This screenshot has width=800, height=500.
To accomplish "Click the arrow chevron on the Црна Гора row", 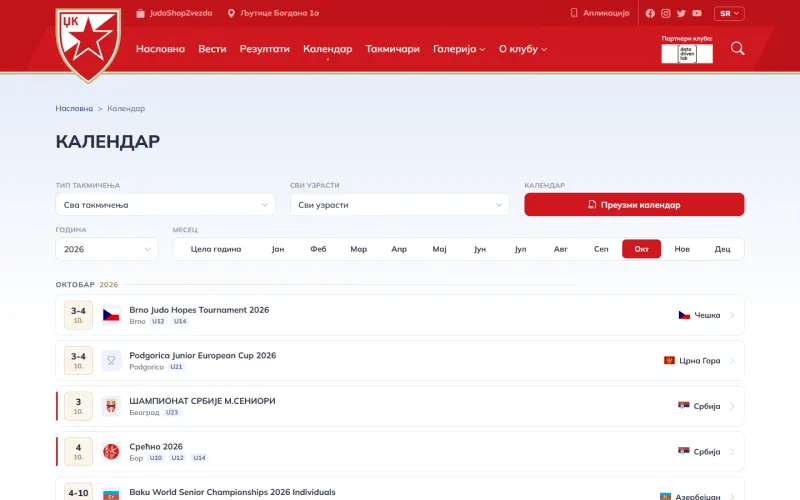I will pyautogui.click(x=732, y=361).
